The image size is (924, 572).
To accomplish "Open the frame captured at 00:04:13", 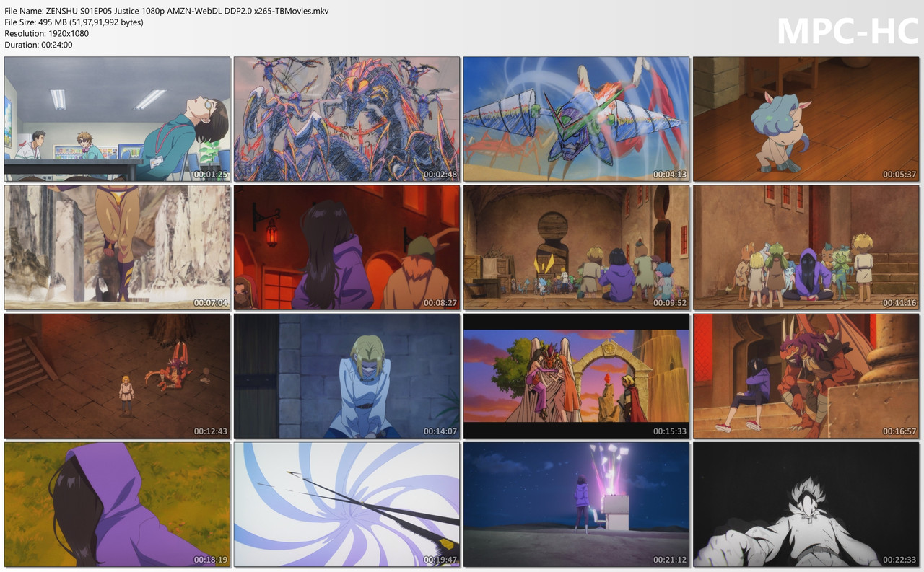I will point(576,119).
